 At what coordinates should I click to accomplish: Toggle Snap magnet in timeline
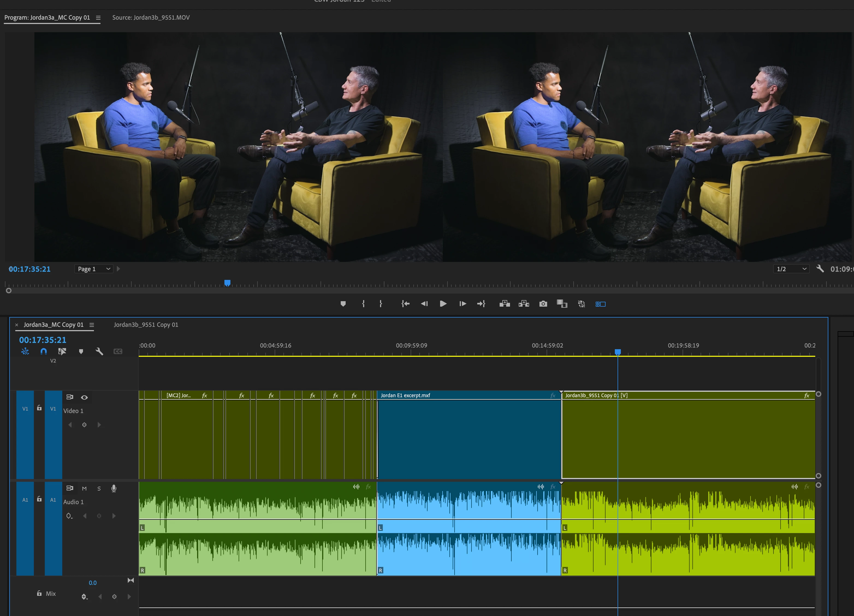[x=44, y=351]
